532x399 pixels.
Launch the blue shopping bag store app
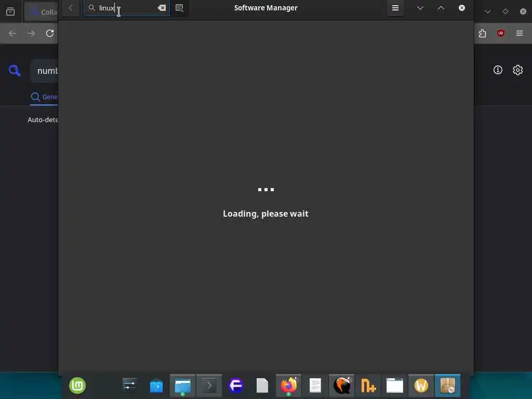click(156, 386)
